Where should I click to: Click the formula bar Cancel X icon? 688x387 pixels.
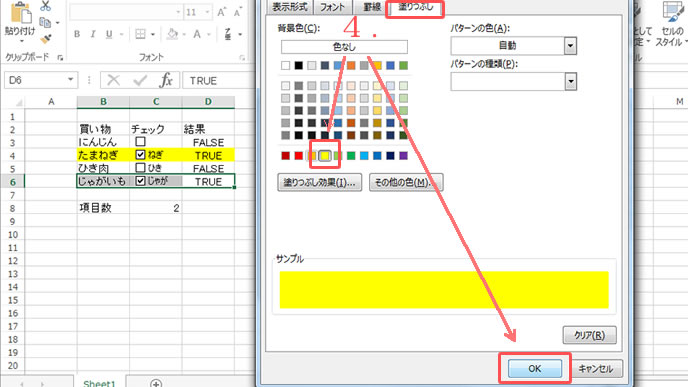click(114, 80)
